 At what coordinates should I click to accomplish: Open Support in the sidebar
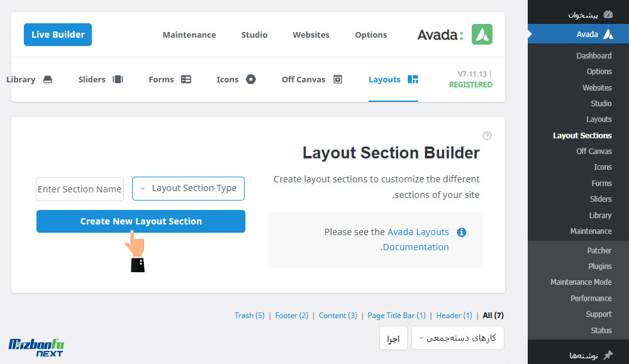coord(599,314)
